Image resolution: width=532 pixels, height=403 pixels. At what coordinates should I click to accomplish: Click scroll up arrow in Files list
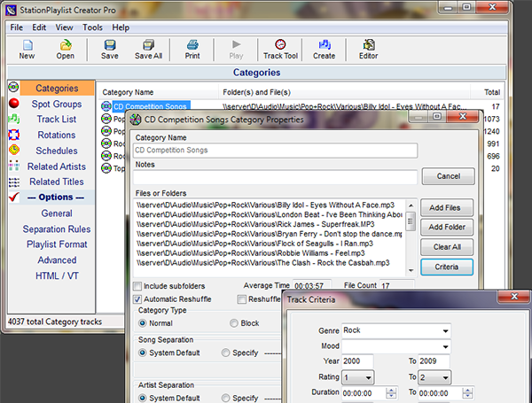[x=411, y=205]
